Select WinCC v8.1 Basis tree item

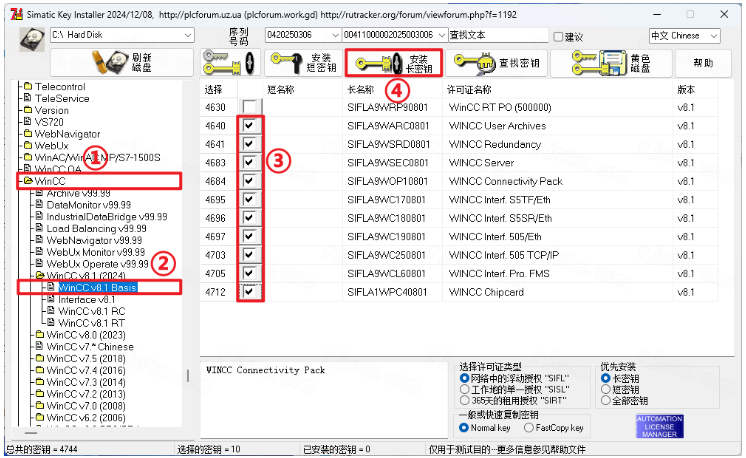(98, 287)
